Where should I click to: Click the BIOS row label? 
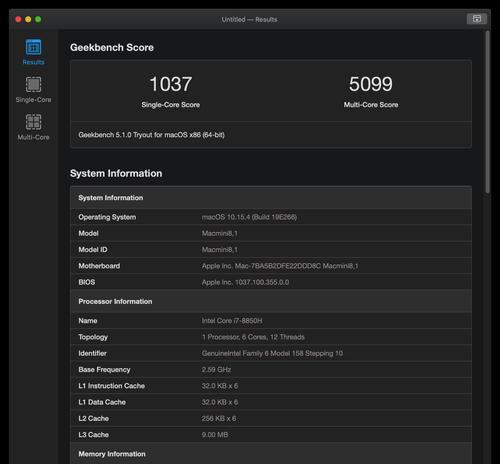tap(87, 282)
